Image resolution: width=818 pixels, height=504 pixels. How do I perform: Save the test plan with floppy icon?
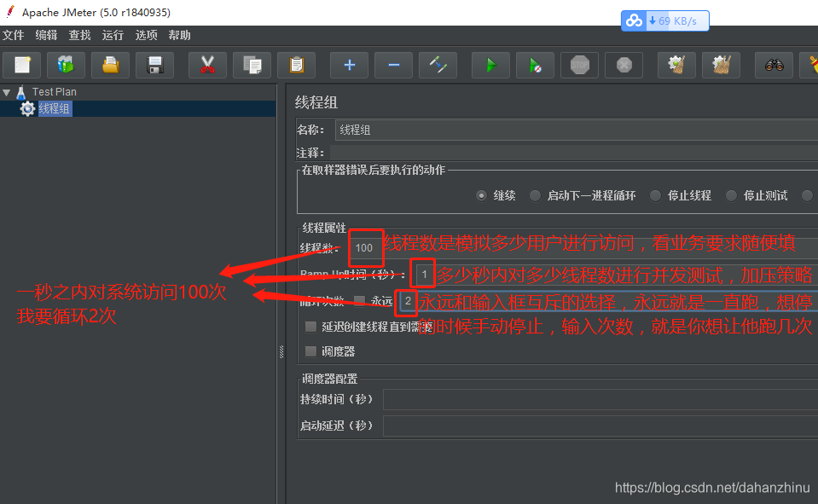tap(155, 65)
